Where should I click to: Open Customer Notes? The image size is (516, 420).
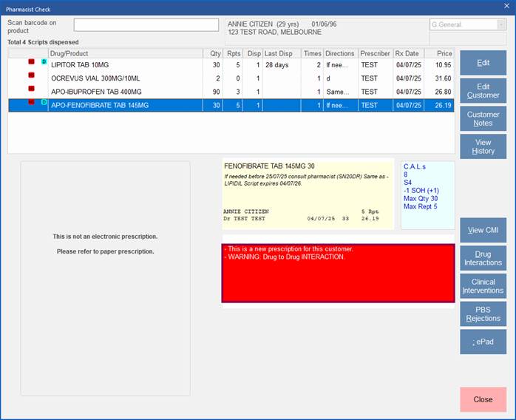483,119
